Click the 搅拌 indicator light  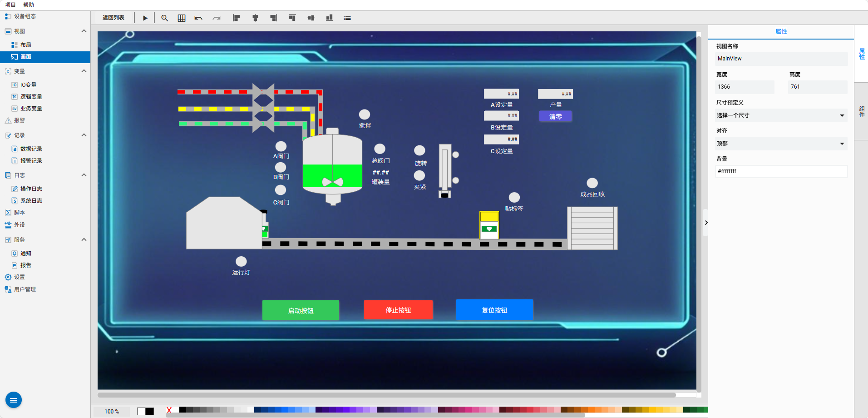(x=365, y=114)
